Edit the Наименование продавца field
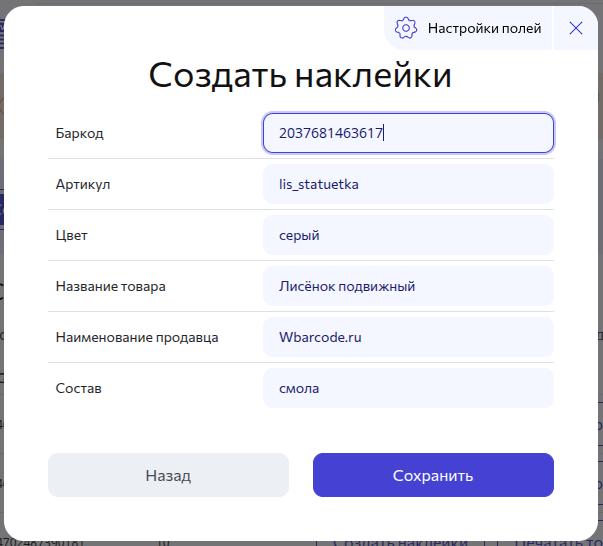The width and height of the screenshot is (603, 546). click(408, 337)
